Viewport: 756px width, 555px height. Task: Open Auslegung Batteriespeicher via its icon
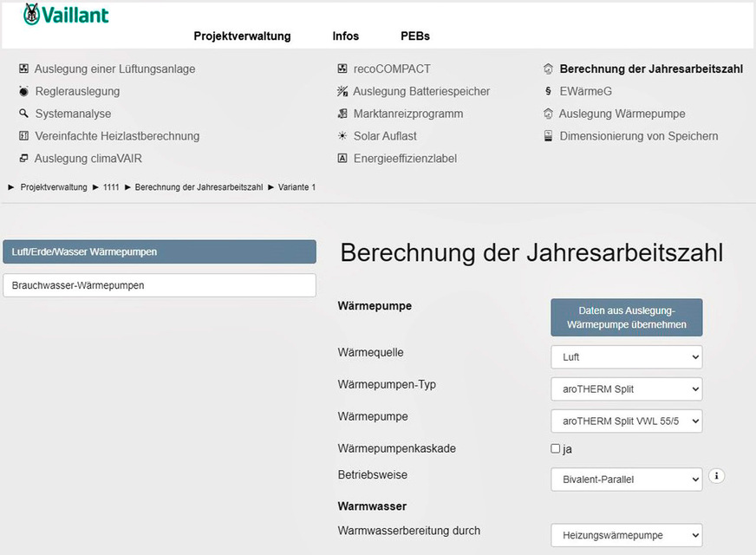[x=343, y=91]
